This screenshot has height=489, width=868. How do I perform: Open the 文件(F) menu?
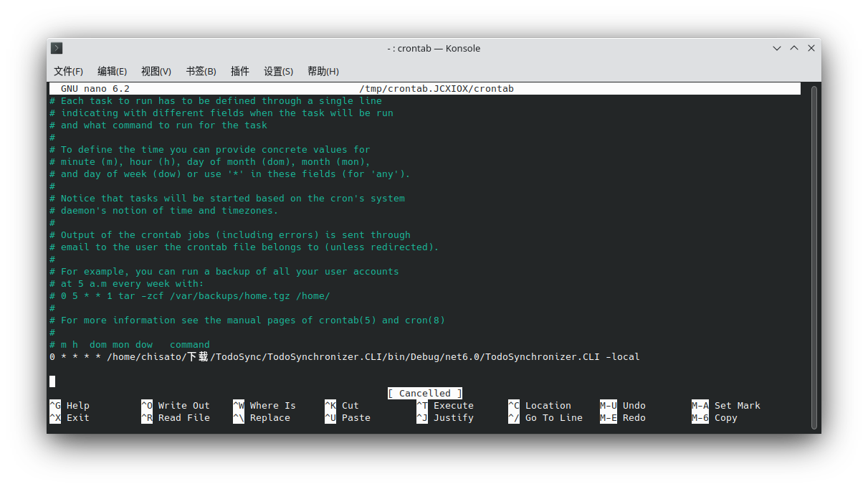click(x=68, y=71)
